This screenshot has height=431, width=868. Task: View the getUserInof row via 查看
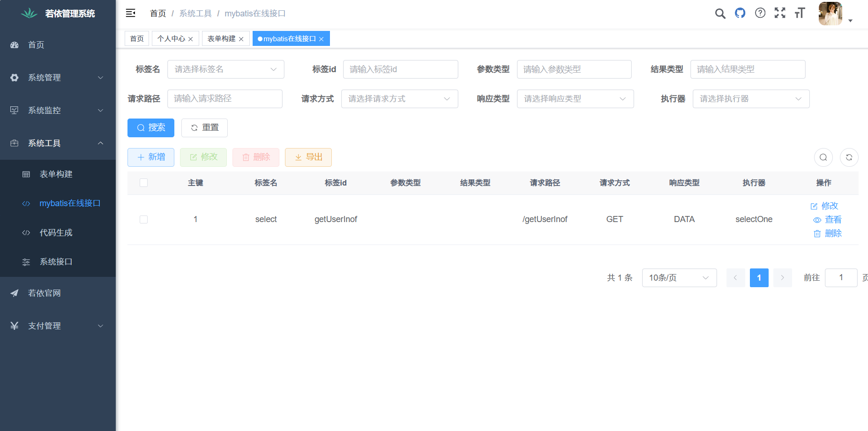pos(828,220)
